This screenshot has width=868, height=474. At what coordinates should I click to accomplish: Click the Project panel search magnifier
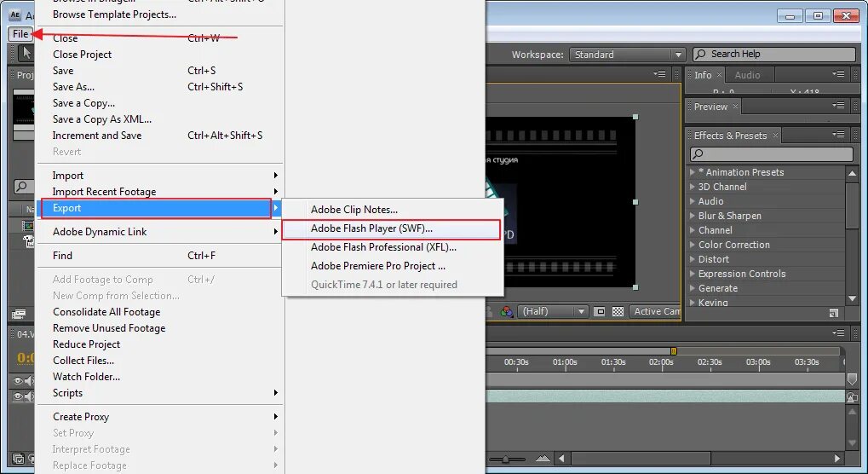[x=21, y=187]
